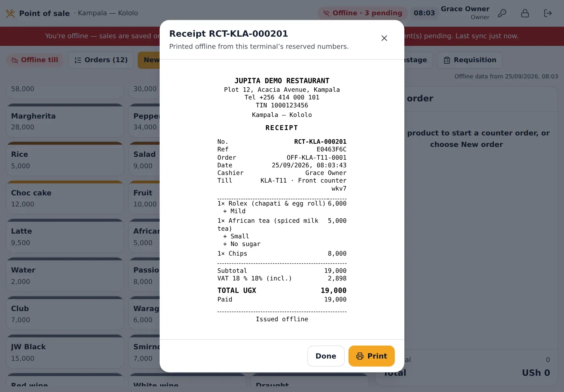Click the VAT 18% (incl.) line

pyautogui.click(x=282, y=278)
